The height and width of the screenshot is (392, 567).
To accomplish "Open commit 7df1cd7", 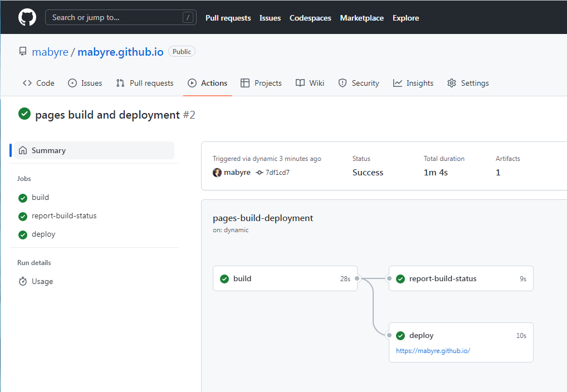I will [x=277, y=173].
